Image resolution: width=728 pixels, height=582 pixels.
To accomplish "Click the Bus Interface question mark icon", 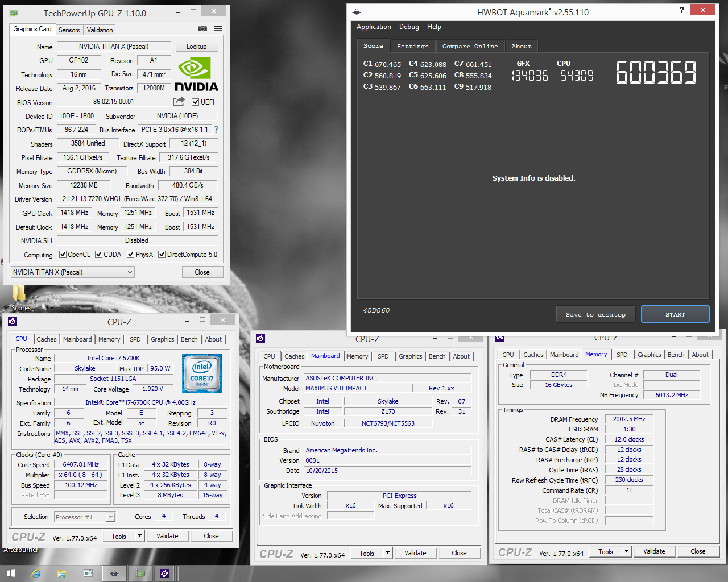I will pos(216,130).
